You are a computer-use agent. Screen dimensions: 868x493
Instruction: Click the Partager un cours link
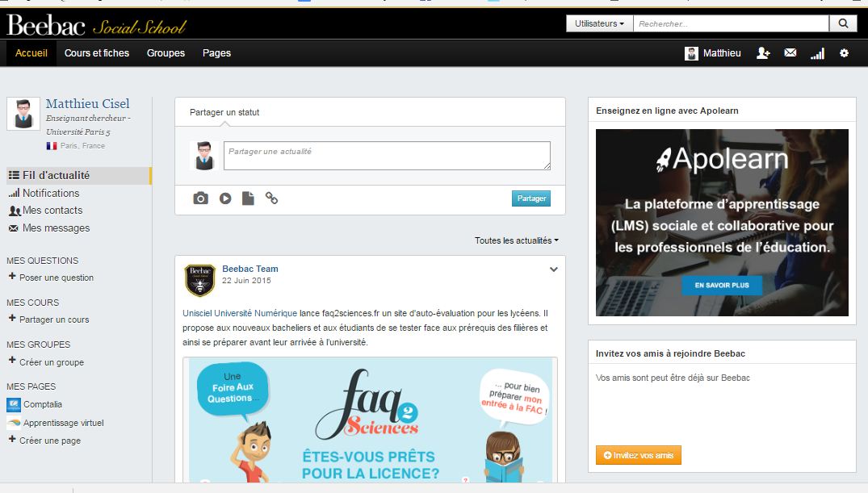coord(54,320)
